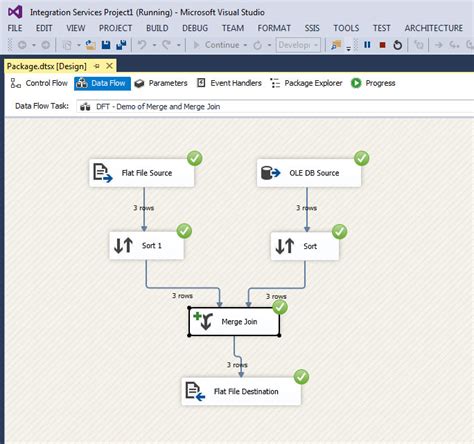474x444 pixels.
Task: Pause execution with the Break All button
Action: click(x=367, y=45)
